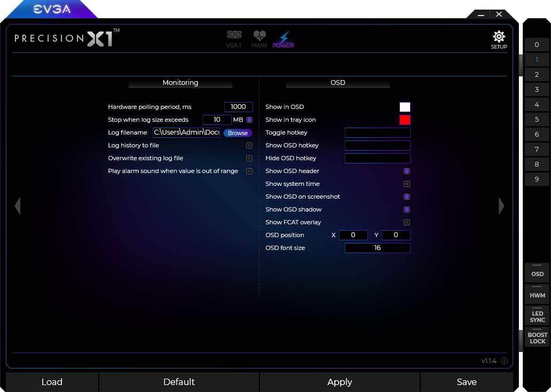Click the Load button

coord(52,382)
